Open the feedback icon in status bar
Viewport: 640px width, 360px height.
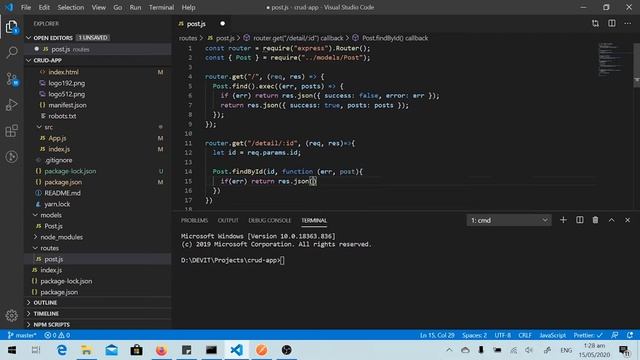(x=615, y=335)
